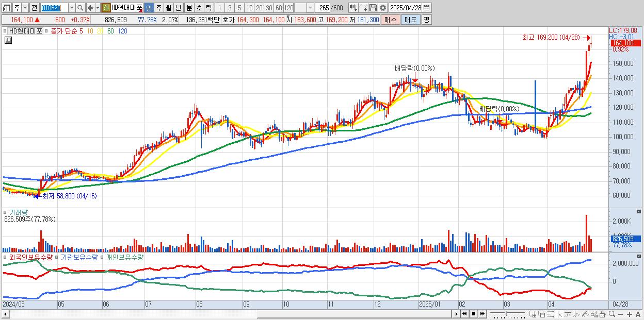Click the date field 2025/04/28
Image resolution: width=644 pixels, height=320 pixels.
tap(405, 8)
